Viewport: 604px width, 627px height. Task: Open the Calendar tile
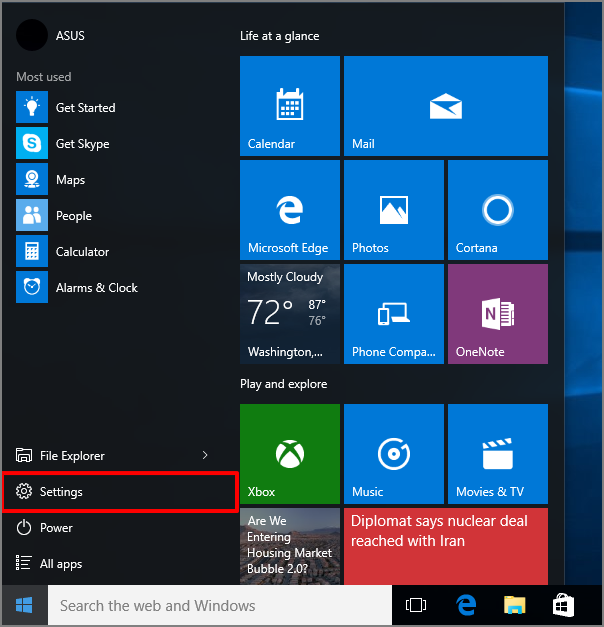click(x=290, y=106)
